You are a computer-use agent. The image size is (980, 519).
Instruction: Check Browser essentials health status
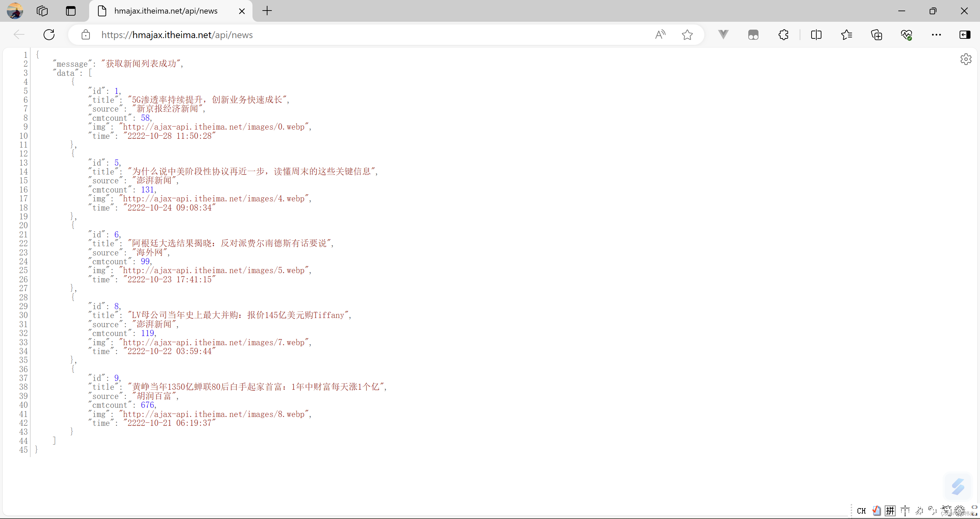[x=906, y=35]
